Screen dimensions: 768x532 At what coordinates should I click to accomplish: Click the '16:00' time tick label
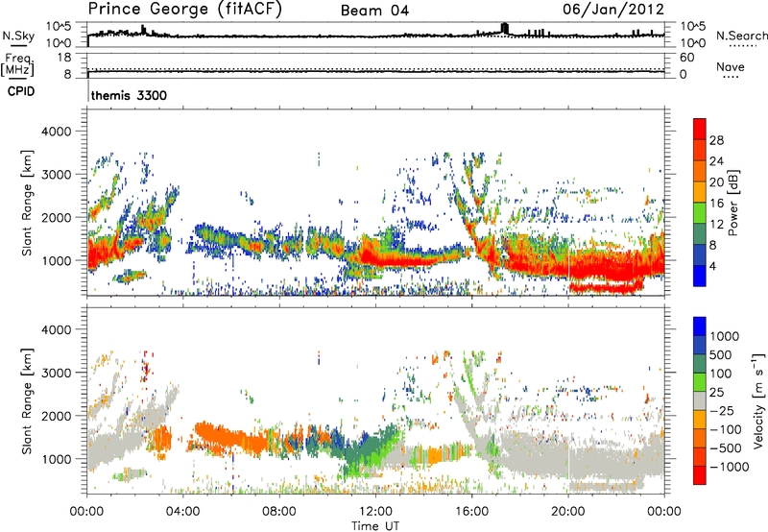471,512
